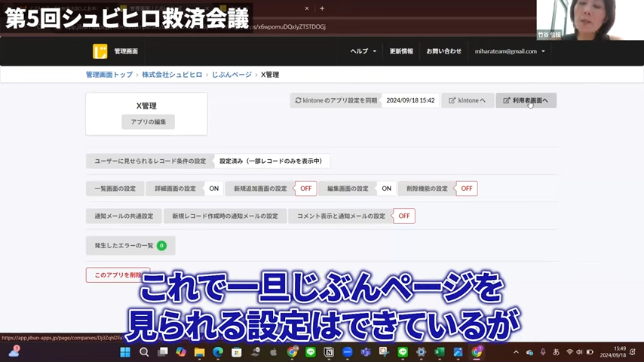Open the Windows Start menu
The height and width of the screenshot is (362, 644).
coord(125,352)
